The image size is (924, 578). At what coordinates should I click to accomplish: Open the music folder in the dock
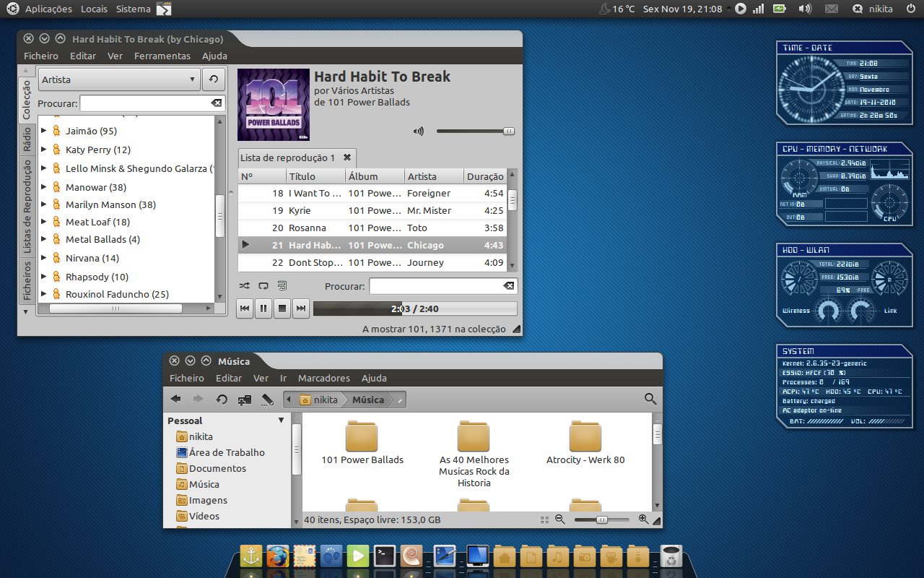pos(557,556)
